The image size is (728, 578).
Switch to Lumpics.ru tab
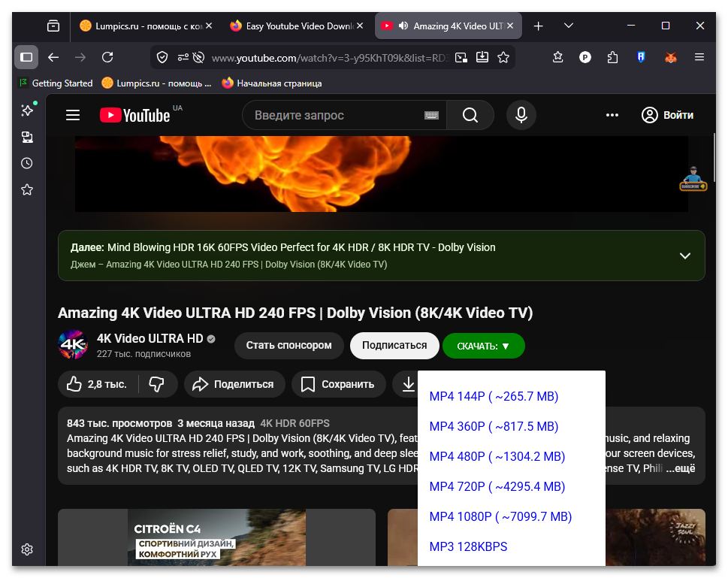pos(141,26)
